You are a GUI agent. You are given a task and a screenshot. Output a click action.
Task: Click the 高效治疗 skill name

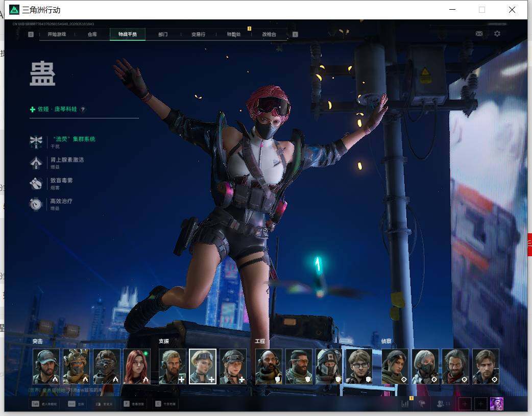point(61,201)
